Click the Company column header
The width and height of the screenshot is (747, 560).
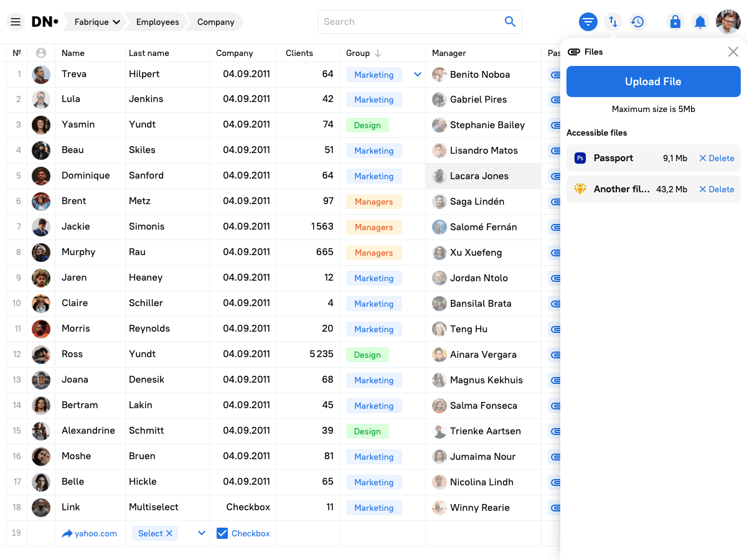click(x=235, y=53)
